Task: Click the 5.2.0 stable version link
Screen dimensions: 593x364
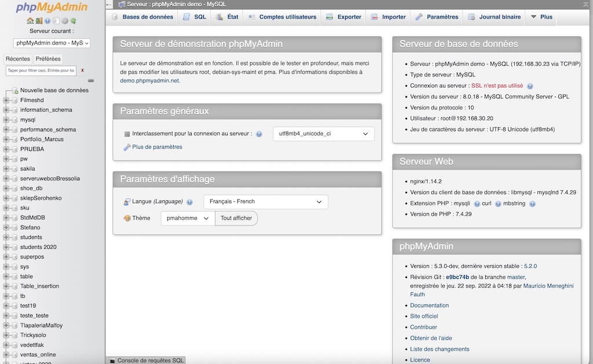Action: (530, 266)
